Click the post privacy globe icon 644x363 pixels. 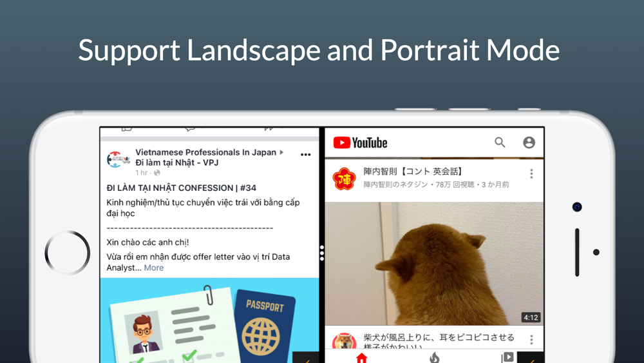click(x=157, y=173)
